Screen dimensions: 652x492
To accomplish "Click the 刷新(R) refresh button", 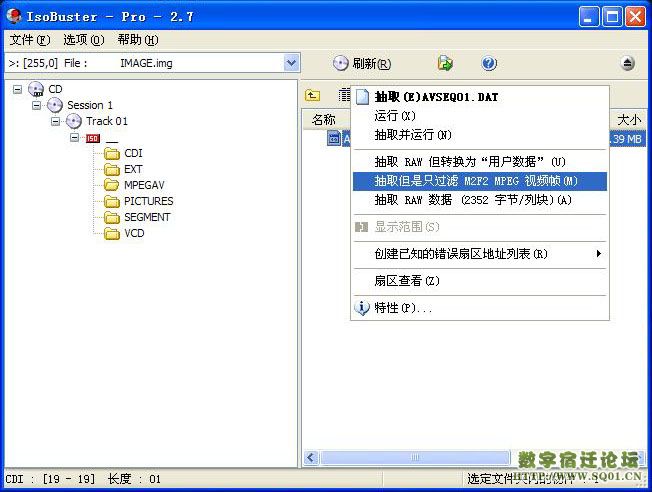I will coord(362,64).
